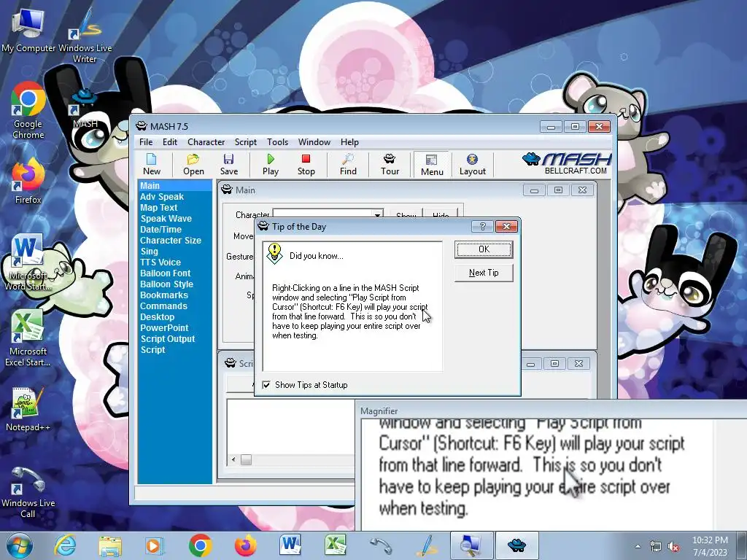Expand the Character dropdown in Main window

[377, 215]
